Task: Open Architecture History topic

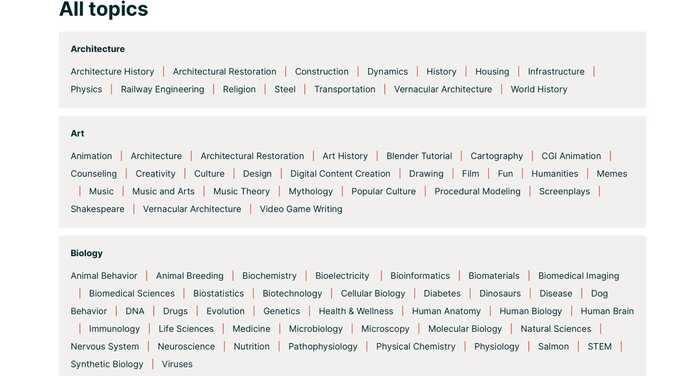Action: pyautogui.click(x=112, y=71)
